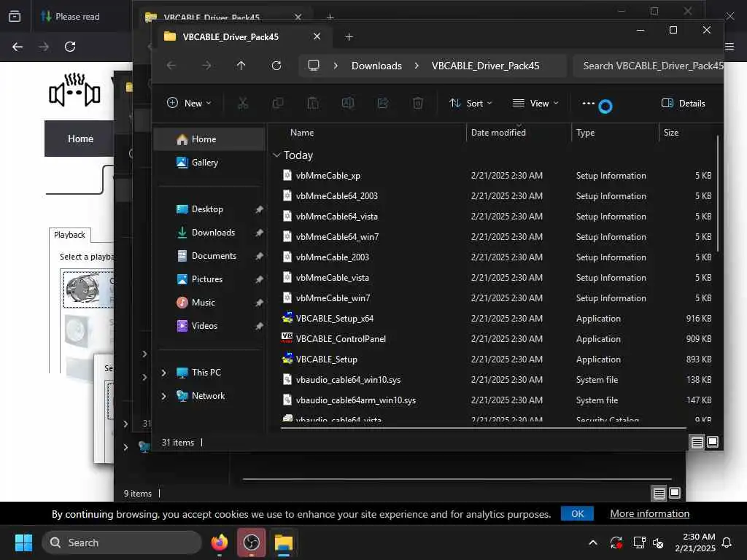This screenshot has width=747, height=560.
Task: Open the New item dropdown
Action: point(189,103)
